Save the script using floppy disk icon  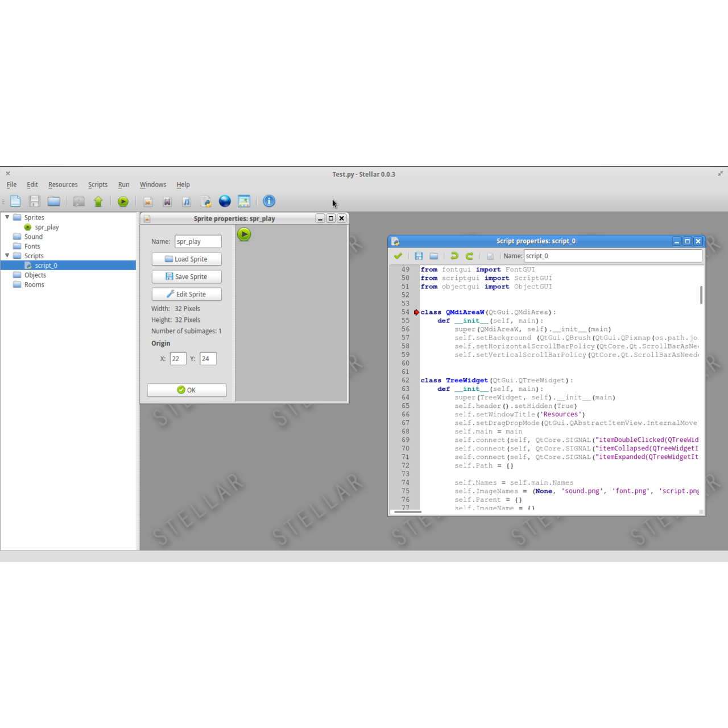click(419, 256)
